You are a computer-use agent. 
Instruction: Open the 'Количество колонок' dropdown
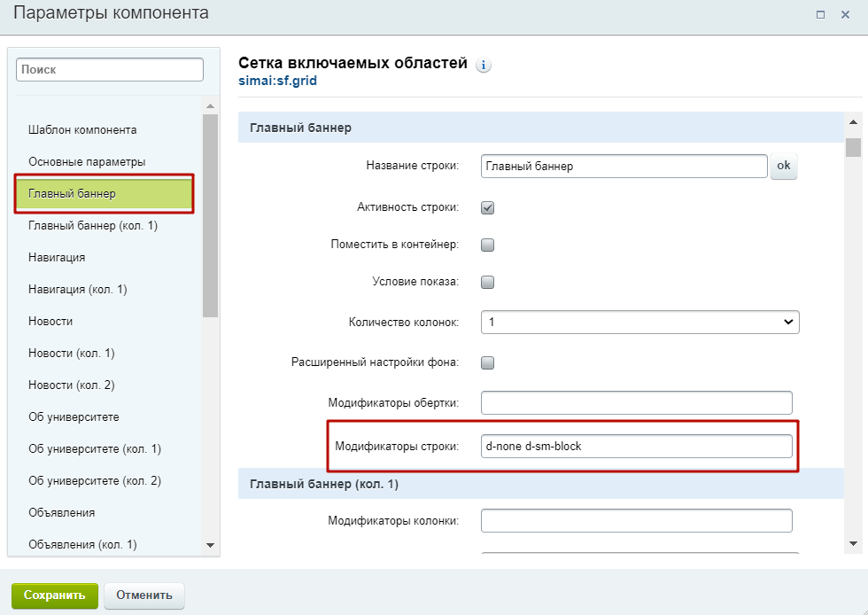(639, 323)
